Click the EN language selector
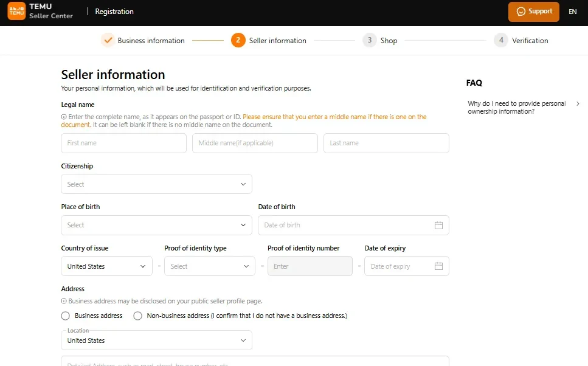 coord(572,12)
